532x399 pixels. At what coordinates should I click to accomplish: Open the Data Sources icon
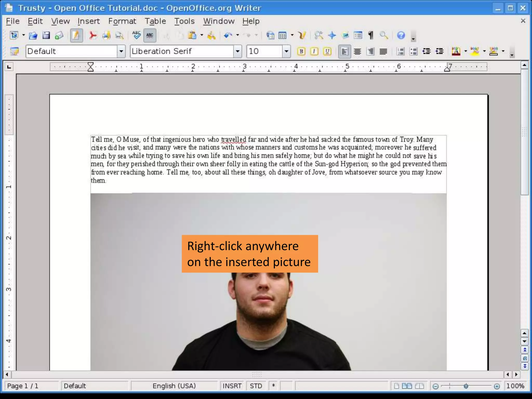tap(358, 35)
